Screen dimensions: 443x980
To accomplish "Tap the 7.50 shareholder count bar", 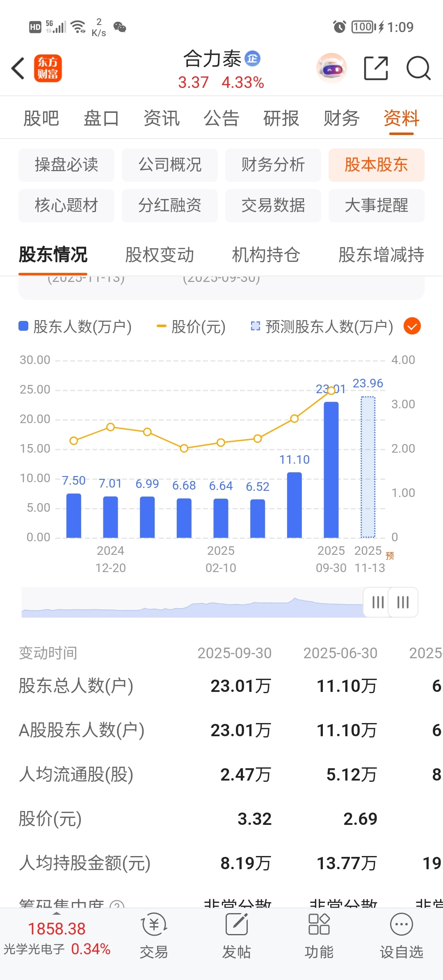I will click(74, 515).
